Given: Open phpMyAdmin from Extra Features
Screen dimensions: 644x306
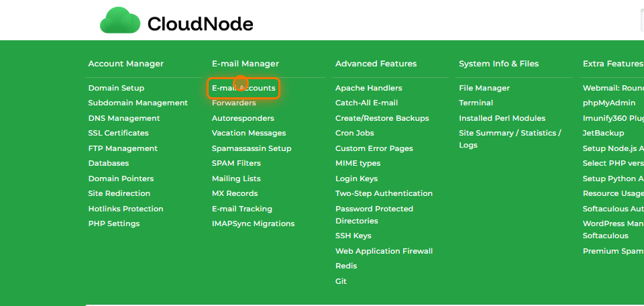Looking at the screenshot, I should point(608,103).
